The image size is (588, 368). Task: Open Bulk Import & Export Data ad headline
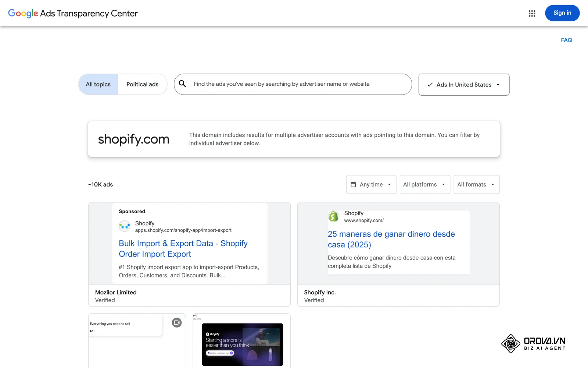click(183, 249)
